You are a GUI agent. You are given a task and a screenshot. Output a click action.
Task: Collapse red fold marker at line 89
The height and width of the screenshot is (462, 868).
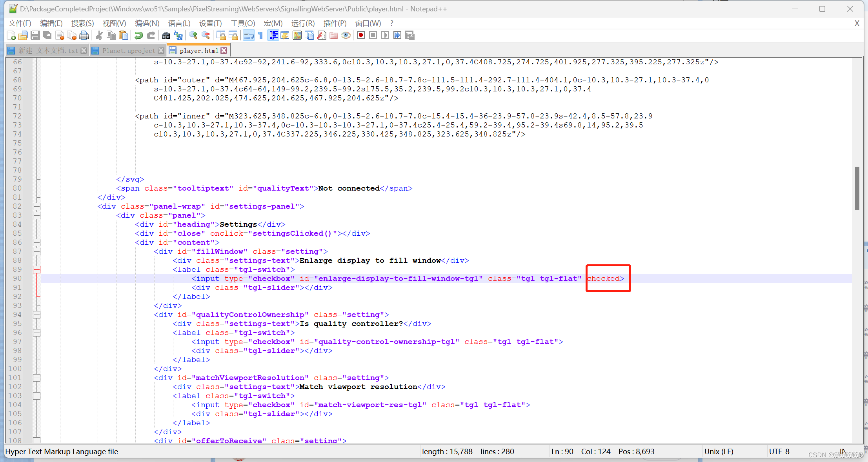point(37,269)
